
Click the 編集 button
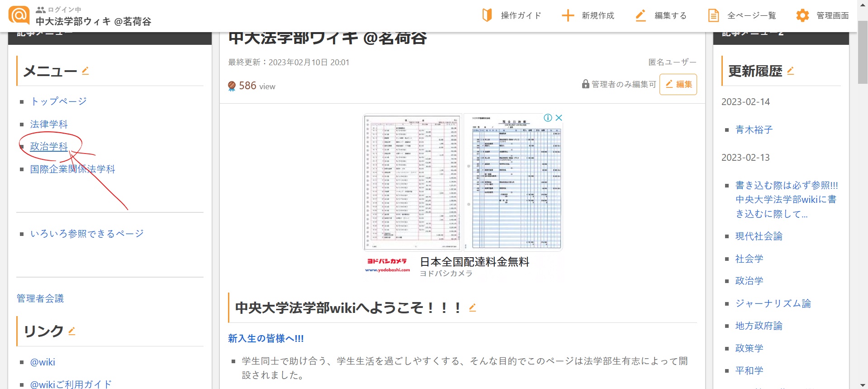pyautogui.click(x=678, y=84)
